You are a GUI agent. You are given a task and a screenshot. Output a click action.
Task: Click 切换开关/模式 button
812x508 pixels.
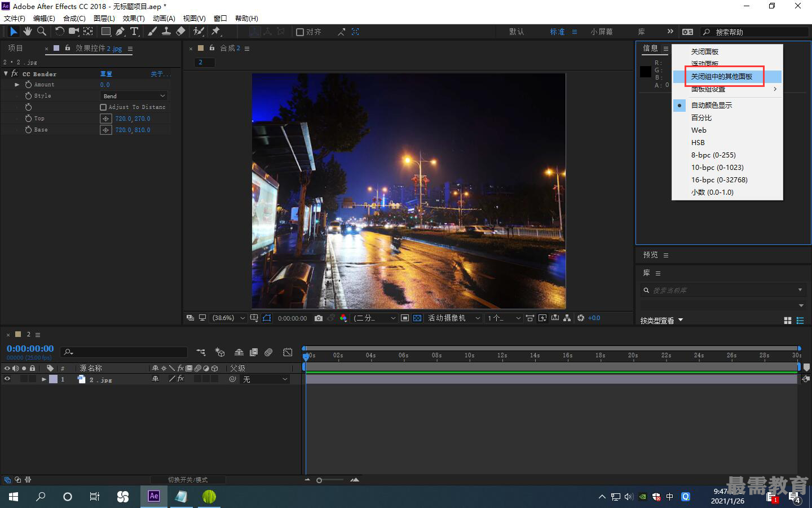188,480
